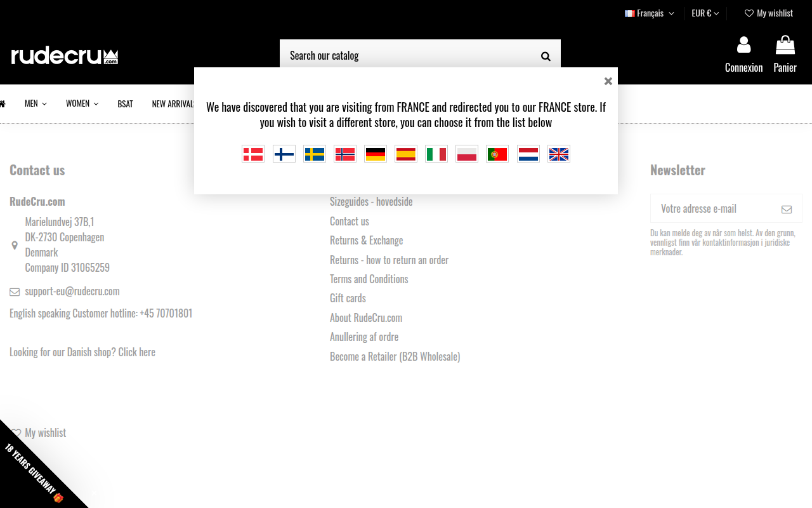
Task: Select the Finland flag store
Action: pos(284,154)
